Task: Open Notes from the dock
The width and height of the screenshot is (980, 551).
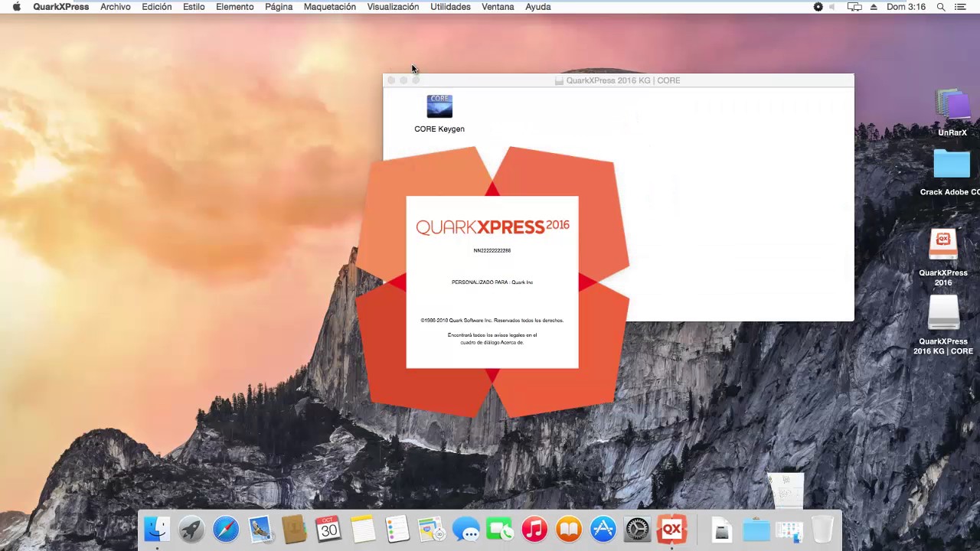Action: coord(363,529)
